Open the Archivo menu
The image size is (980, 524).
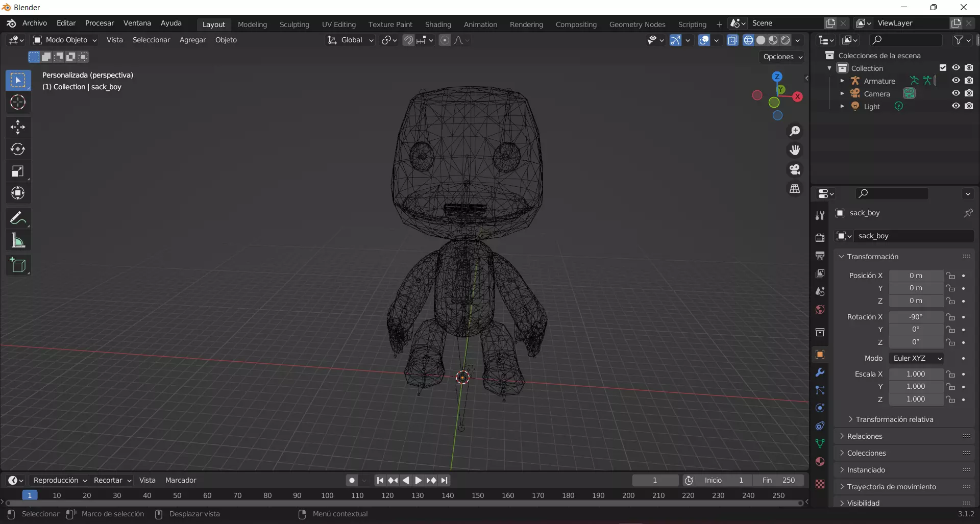[35, 23]
